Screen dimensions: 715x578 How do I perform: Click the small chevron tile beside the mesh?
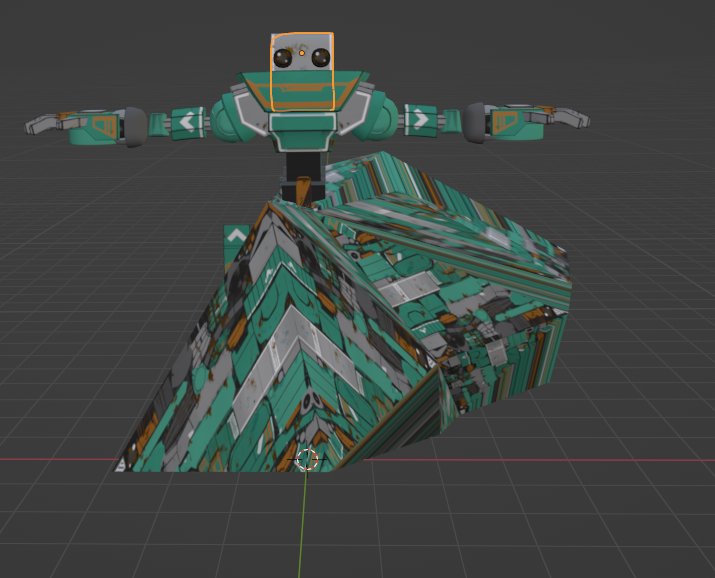click(235, 237)
